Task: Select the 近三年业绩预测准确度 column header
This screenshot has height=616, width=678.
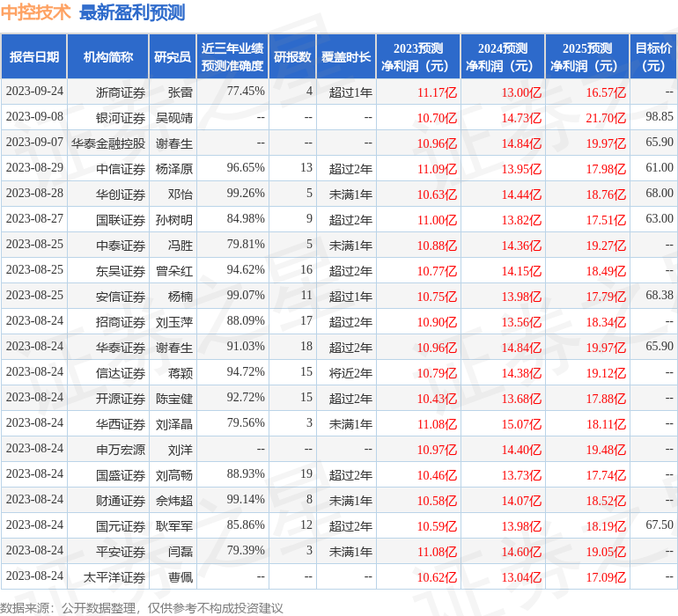Action: pos(232,56)
